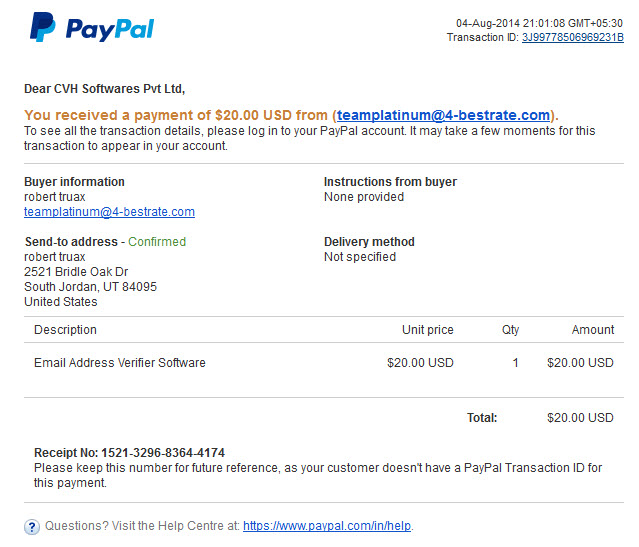Click the 2521 Bridle Oak Dr address line

coord(76,272)
